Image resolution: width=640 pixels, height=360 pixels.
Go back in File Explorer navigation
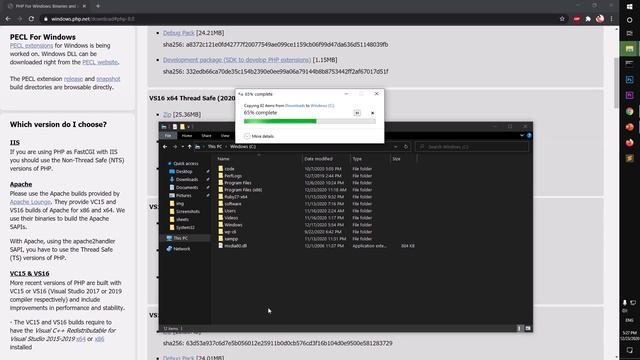click(165, 147)
